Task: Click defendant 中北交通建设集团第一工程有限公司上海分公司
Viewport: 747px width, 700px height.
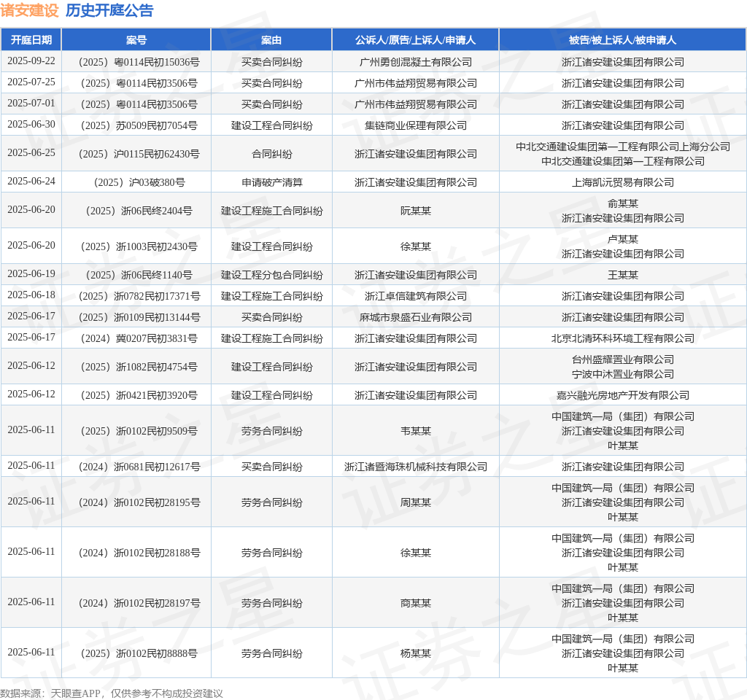Action: tap(623, 147)
